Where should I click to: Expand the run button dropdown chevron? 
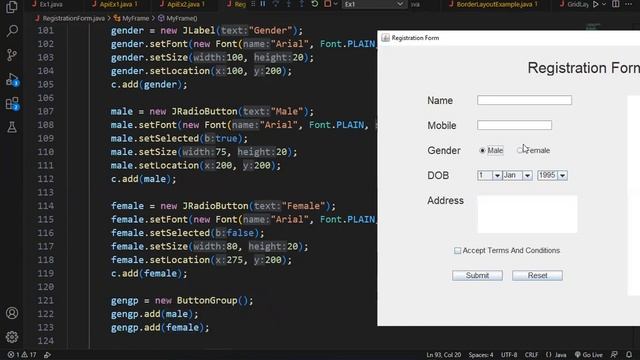604,4
